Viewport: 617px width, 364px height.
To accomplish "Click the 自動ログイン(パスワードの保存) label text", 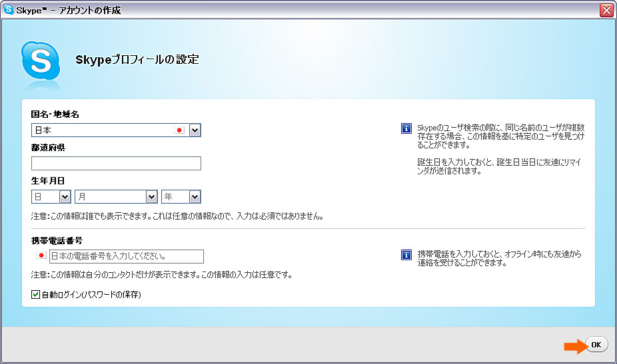I will (x=91, y=294).
